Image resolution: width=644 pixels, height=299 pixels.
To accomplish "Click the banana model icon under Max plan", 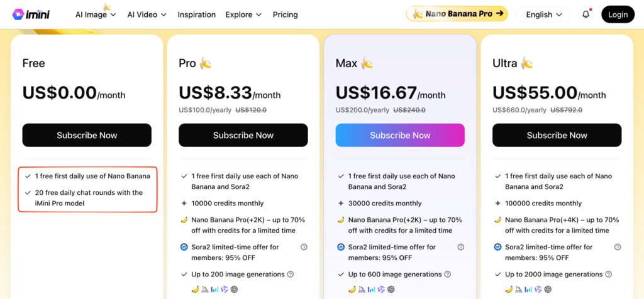I will [352, 289].
